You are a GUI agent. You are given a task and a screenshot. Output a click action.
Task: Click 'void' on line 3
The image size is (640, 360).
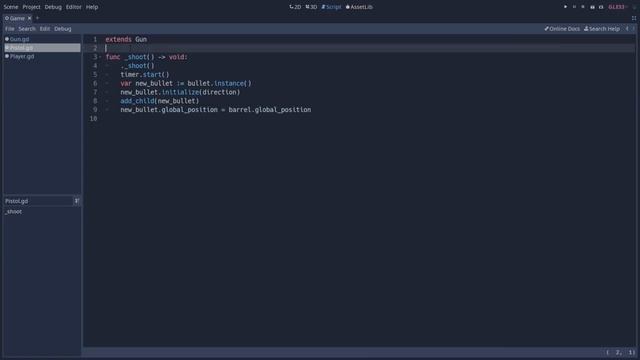click(177, 57)
